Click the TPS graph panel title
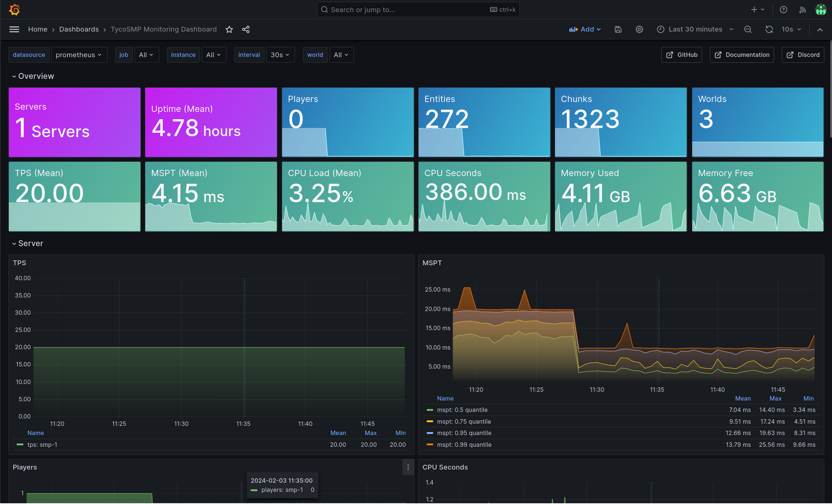This screenshot has height=504, width=832. click(19, 263)
